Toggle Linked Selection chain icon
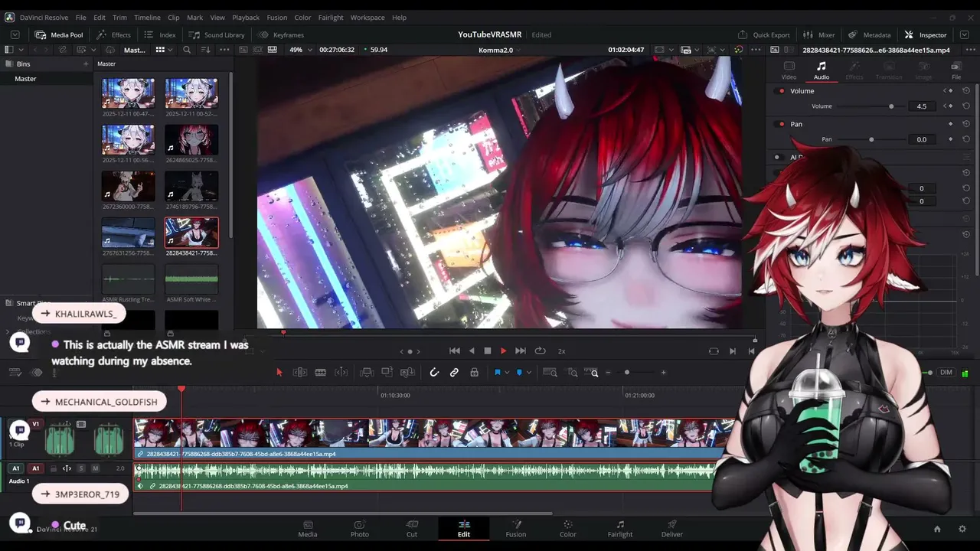980x551 pixels. pos(454,373)
